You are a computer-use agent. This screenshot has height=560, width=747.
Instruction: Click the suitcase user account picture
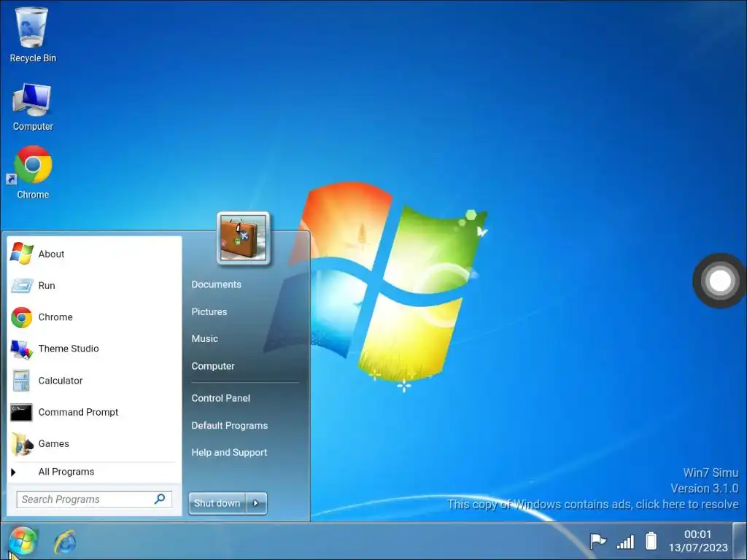pos(244,238)
